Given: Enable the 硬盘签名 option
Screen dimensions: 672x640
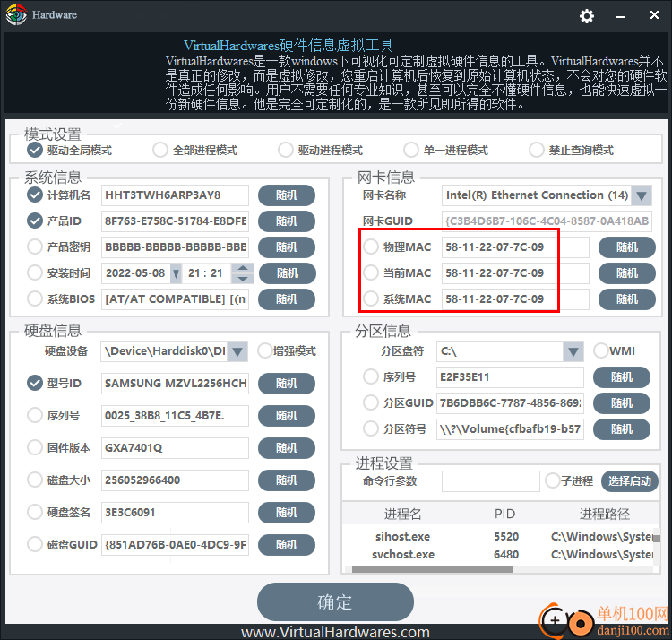Looking at the screenshot, I should click(x=35, y=512).
